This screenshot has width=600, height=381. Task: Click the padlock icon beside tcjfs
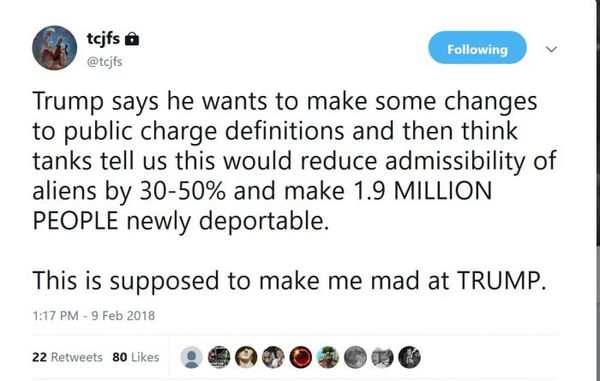(132, 39)
